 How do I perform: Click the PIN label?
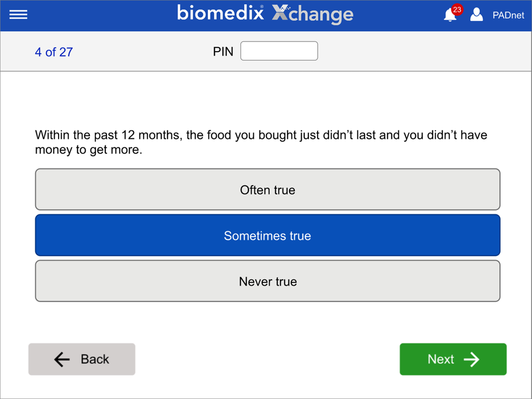click(223, 52)
